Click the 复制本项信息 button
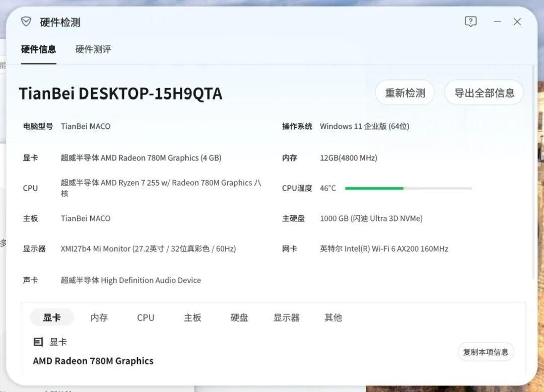Image resolution: width=544 pixels, height=392 pixels. pyautogui.click(x=486, y=352)
